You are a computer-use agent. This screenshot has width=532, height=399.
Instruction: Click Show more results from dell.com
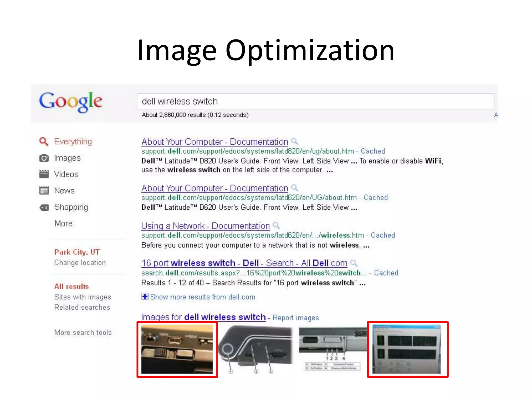click(x=203, y=297)
